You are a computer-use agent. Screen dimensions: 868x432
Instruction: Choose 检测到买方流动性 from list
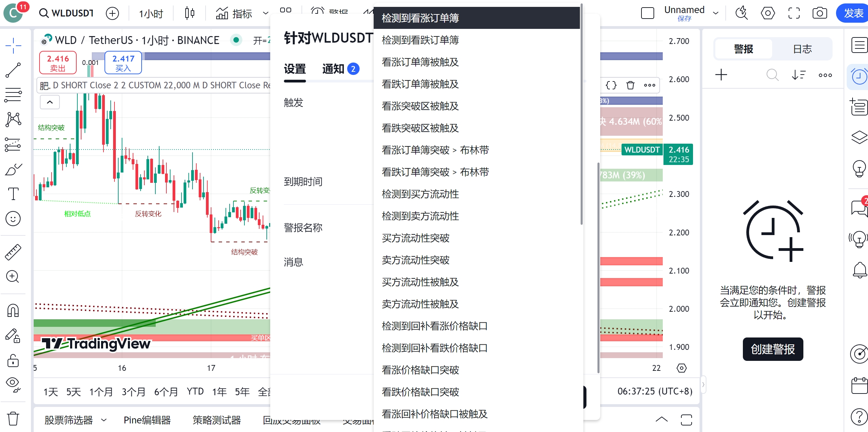tap(476, 194)
